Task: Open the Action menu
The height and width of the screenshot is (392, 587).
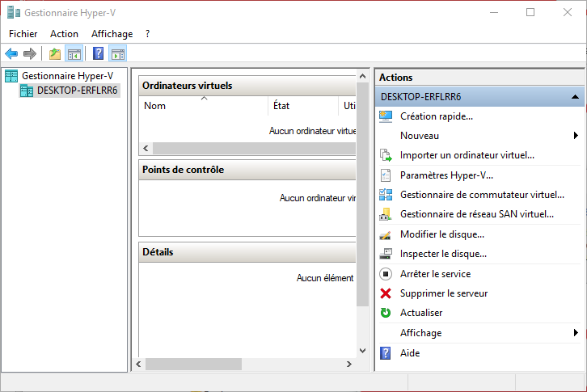Action: coord(64,34)
